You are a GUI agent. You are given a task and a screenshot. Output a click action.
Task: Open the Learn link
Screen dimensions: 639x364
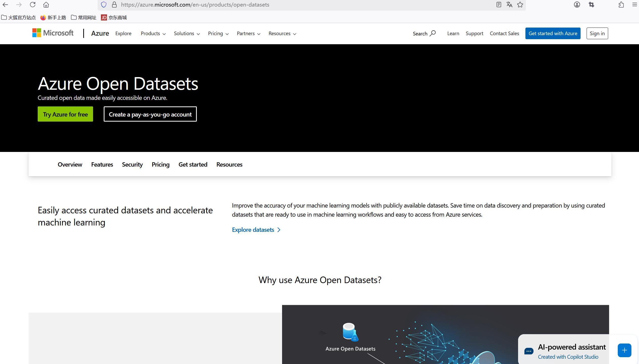(453, 33)
